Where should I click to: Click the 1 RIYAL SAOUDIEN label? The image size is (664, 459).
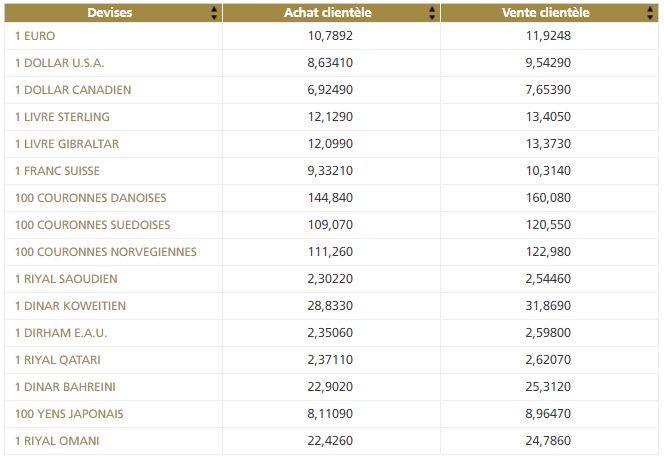click(66, 279)
